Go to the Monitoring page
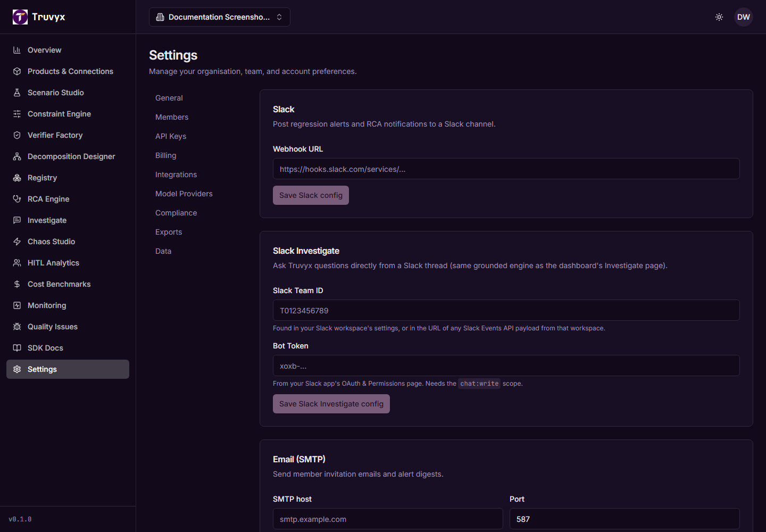Viewport: 766px width, 532px height. (68, 305)
